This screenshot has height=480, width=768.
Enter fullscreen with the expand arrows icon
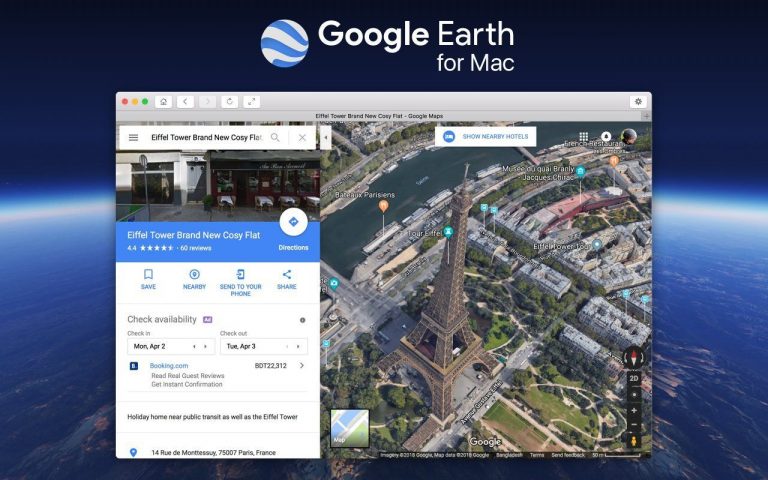point(251,101)
